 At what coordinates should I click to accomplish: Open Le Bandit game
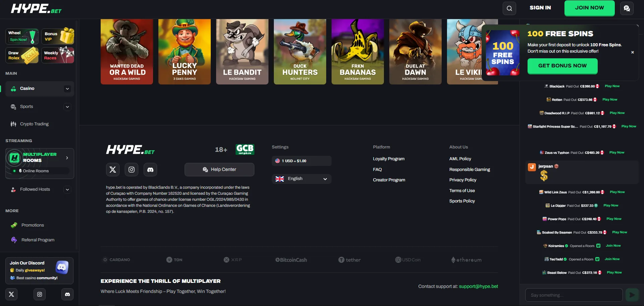pyautogui.click(x=242, y=52)
